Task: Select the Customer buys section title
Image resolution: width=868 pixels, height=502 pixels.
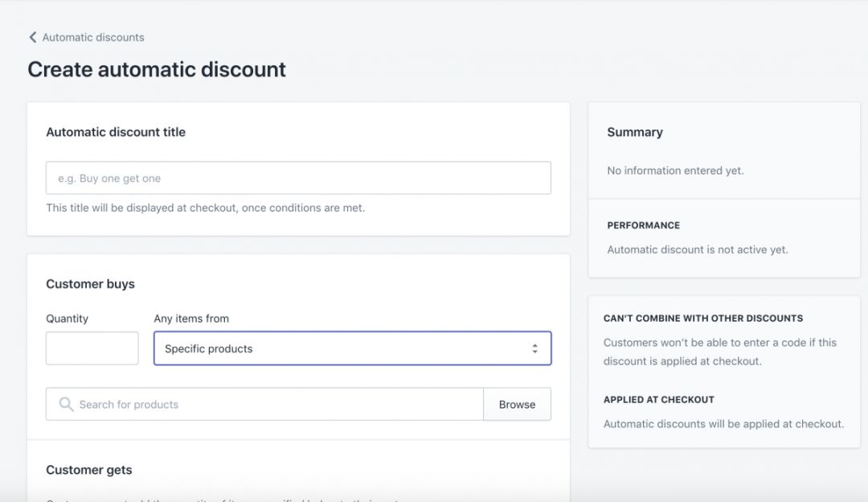Action: pyautogui.click(x=90, y=284)
